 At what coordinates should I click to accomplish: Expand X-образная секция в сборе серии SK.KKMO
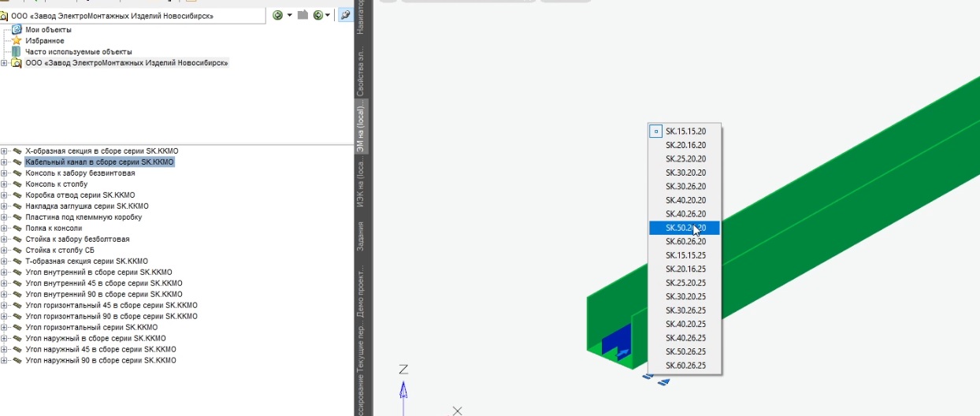[x=4, y=150]
